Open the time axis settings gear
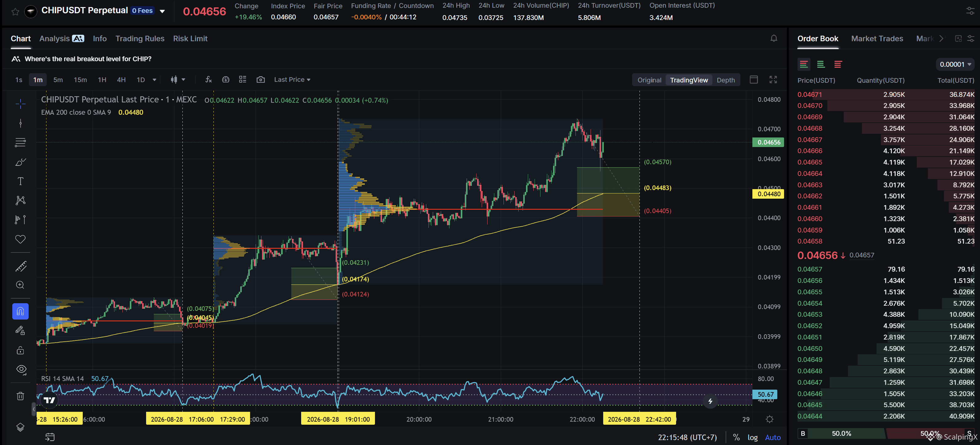 770,419
